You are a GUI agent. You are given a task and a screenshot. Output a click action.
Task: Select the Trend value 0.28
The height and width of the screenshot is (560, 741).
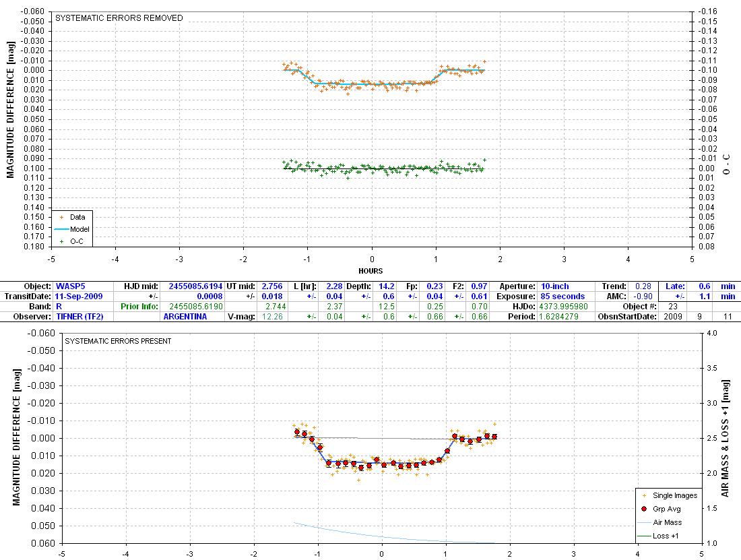point(643,286)
